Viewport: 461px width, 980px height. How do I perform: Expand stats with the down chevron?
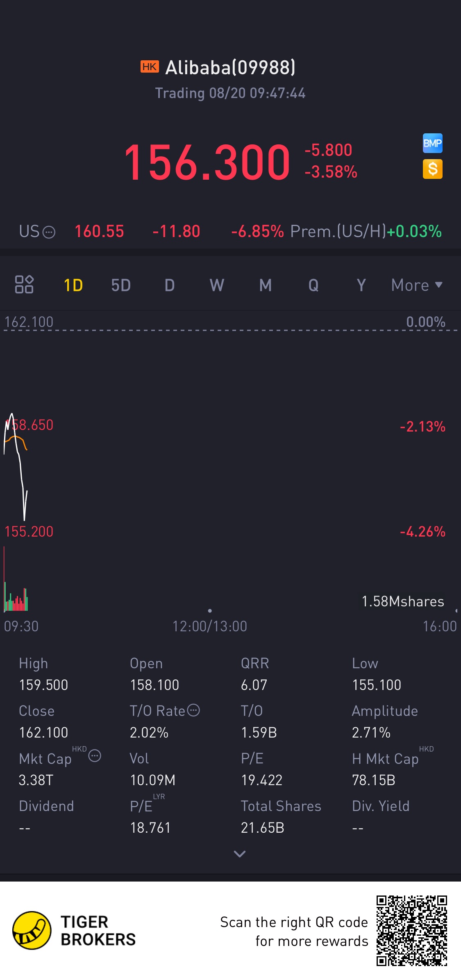click(239, 854)
